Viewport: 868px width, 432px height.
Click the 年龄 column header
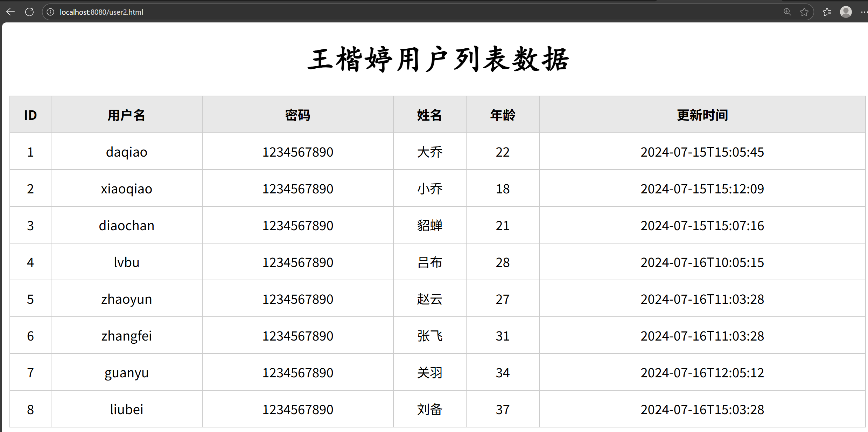pyautogui.click(x=503, y=115)
